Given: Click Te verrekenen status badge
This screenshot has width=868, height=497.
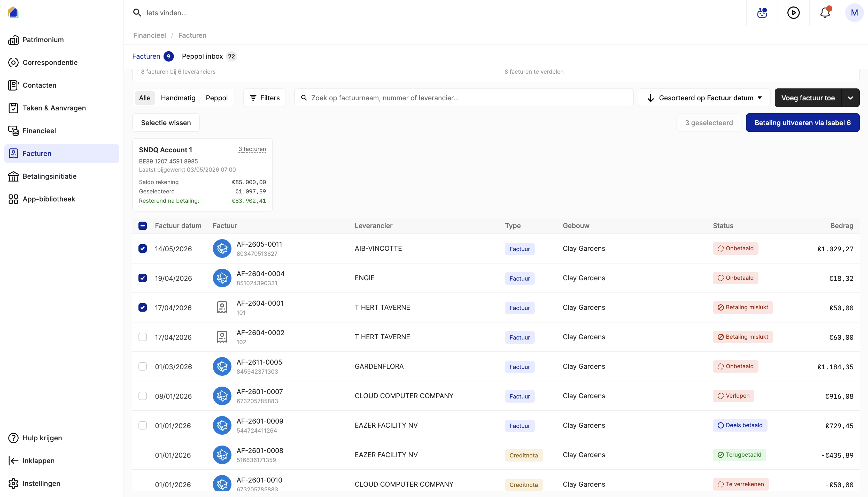Looking at the screenshot, I should pyautogui.click(x=740, y=484).
